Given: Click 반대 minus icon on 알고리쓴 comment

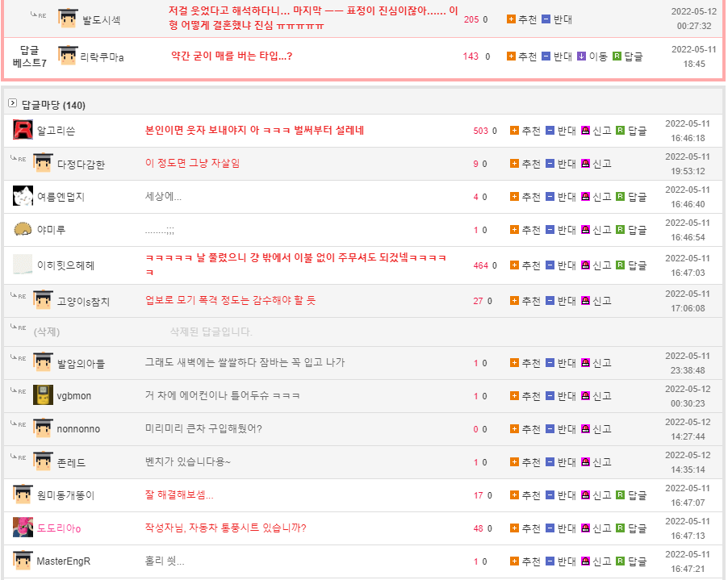Looking at the screenshot, I should [550, 131].
